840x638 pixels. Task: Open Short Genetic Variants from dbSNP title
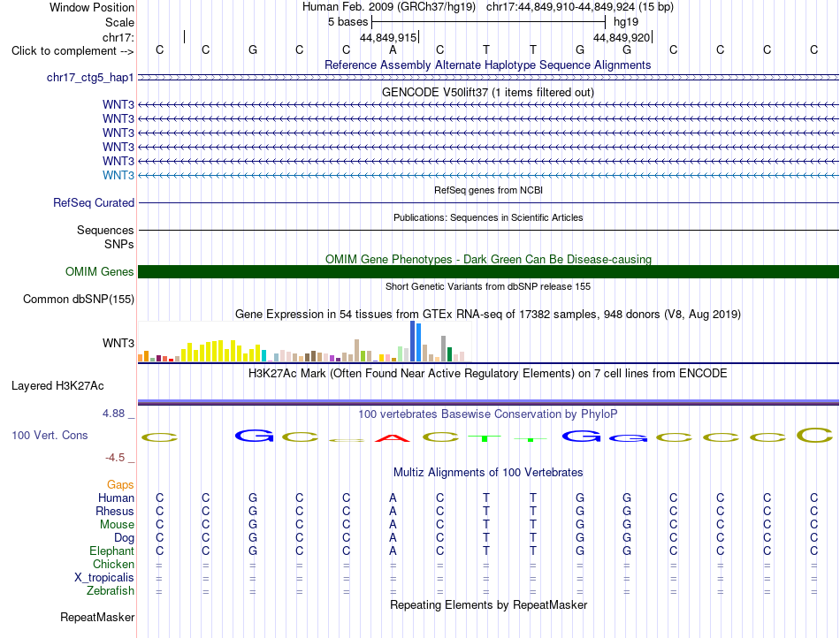[x=488, y=286]
